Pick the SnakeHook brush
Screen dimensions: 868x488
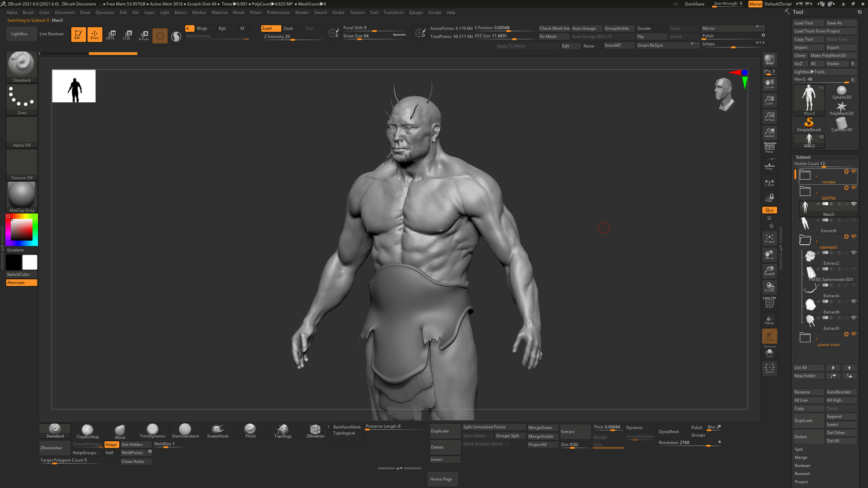(218, 431)
